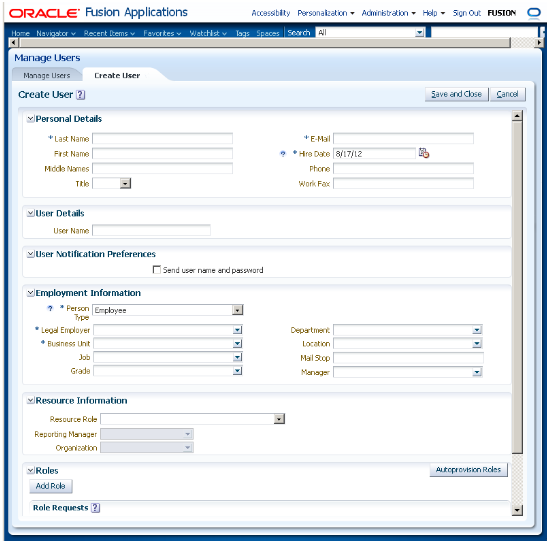Click the Oracle logo icon top right
Viewport: 549px width, 543px height.
[534, 13]
